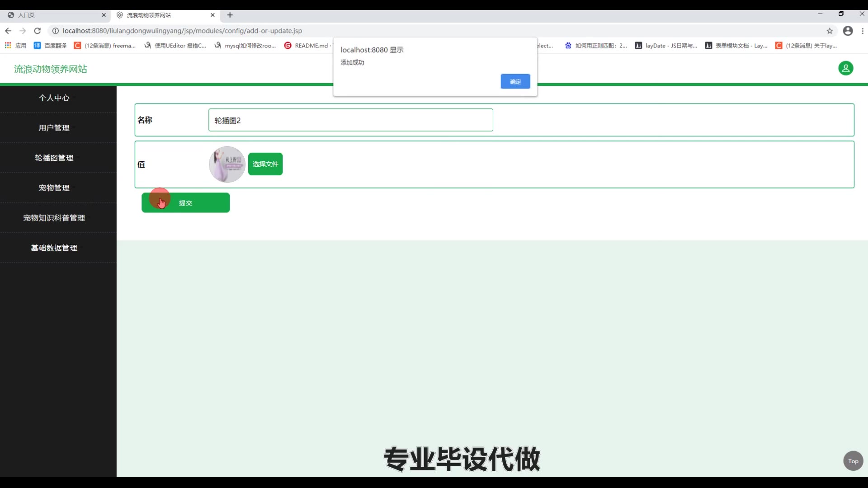Click the 名称 text input field

point(350,120)
